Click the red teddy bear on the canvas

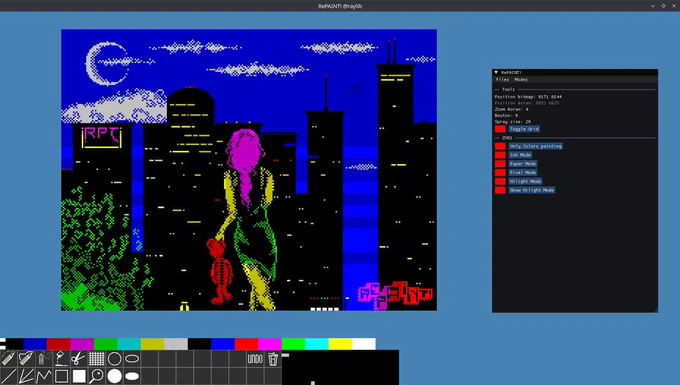click(x=220, y=271)
